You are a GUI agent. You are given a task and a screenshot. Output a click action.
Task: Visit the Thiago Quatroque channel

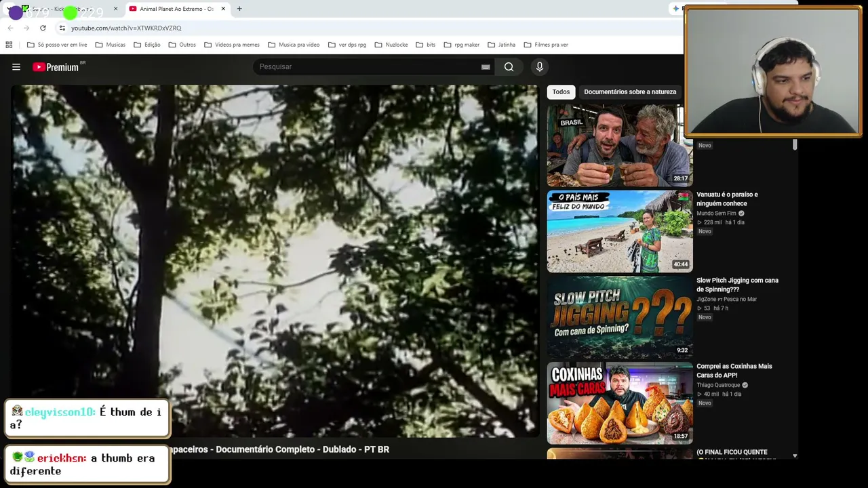click(x=718, y=385)
